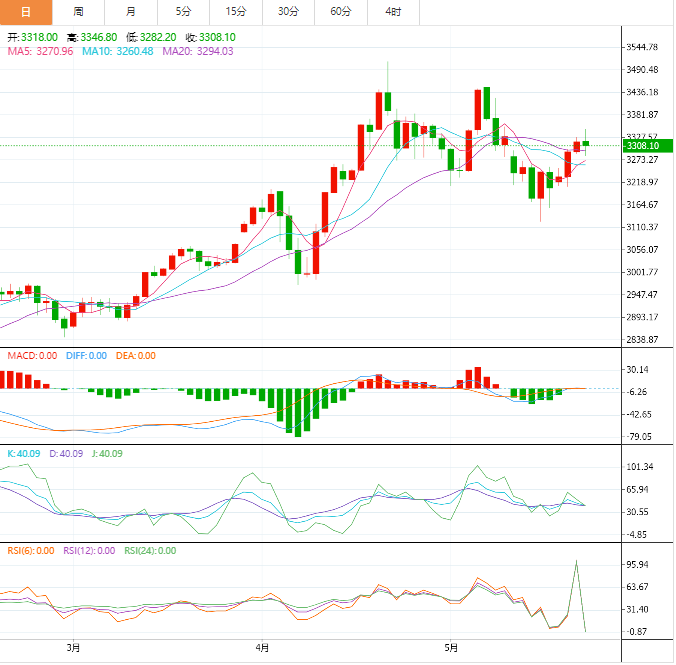Choose the 30分 timeframe tab

point(288,12)
